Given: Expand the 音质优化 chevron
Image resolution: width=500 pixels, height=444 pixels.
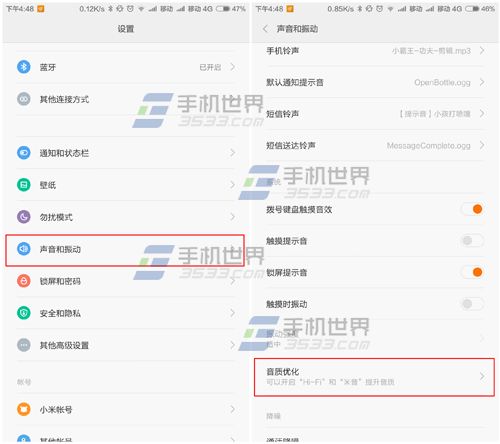Looking at the screenshot, I should tap(482, 376).
